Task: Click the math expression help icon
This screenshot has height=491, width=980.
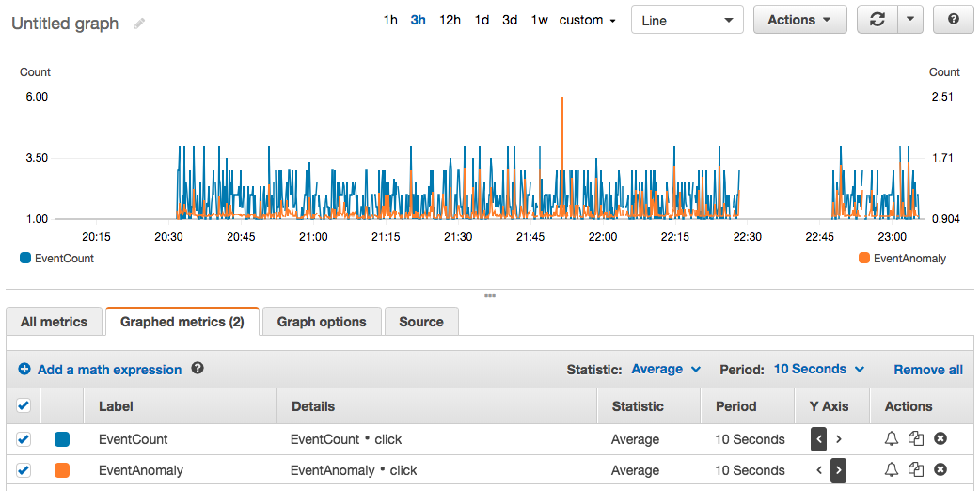Action: pos(198,369)
